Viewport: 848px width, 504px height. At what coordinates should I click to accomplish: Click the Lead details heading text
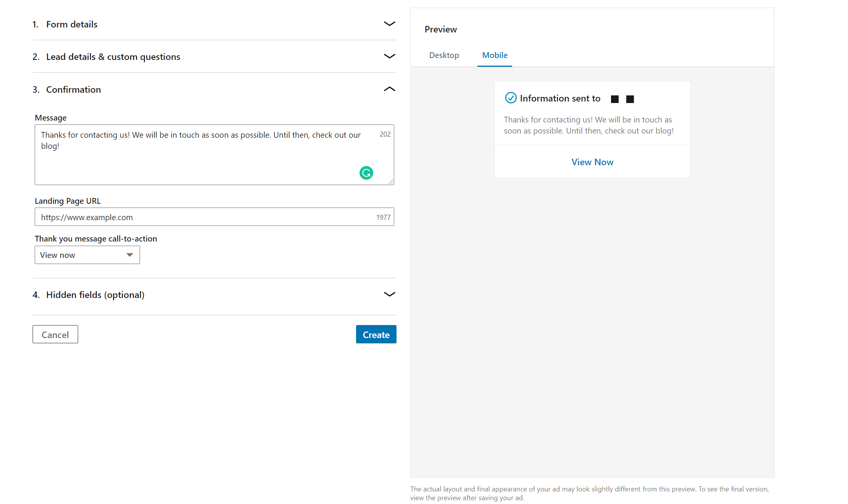pos(113,57)
